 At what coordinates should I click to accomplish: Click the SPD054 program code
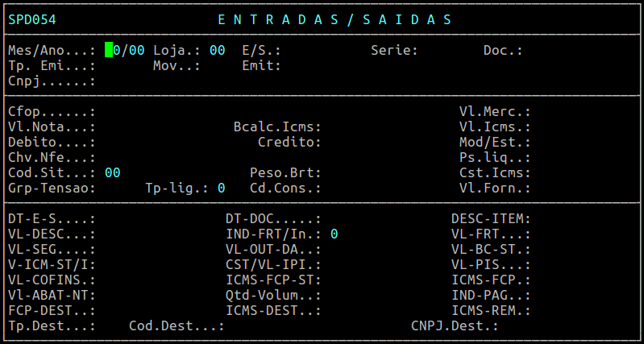coord(32,19)
